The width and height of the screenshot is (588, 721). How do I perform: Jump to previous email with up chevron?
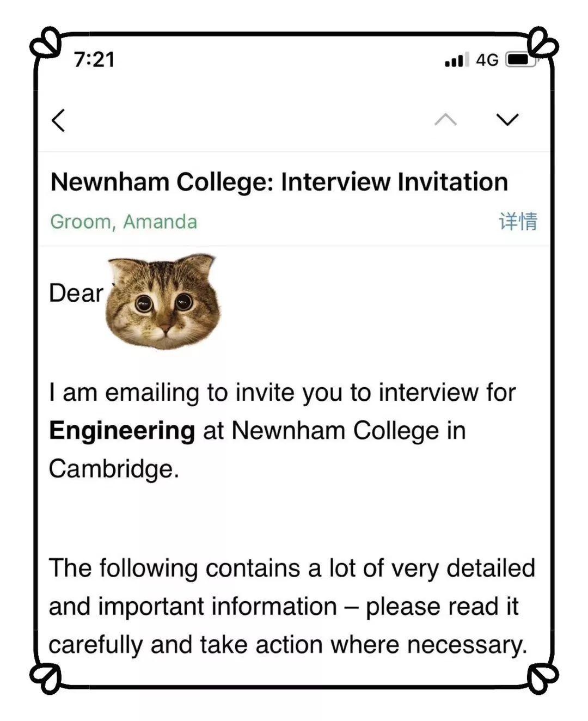tap(445, 120)
